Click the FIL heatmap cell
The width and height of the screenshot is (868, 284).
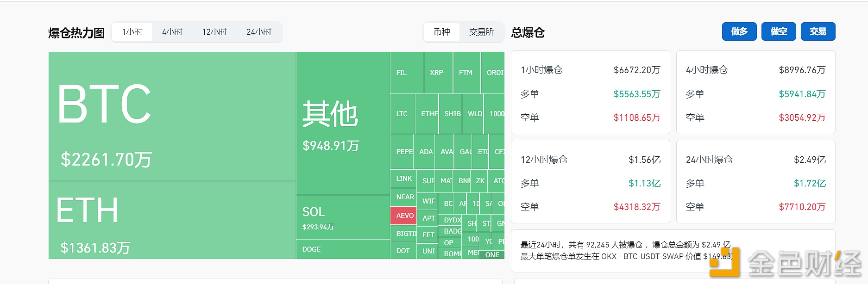[x=406, y=73]
